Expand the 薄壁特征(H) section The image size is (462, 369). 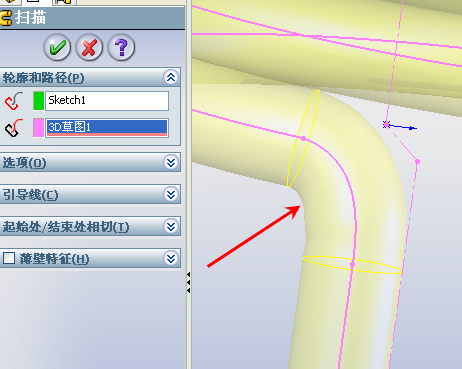(x=171, y=258)
